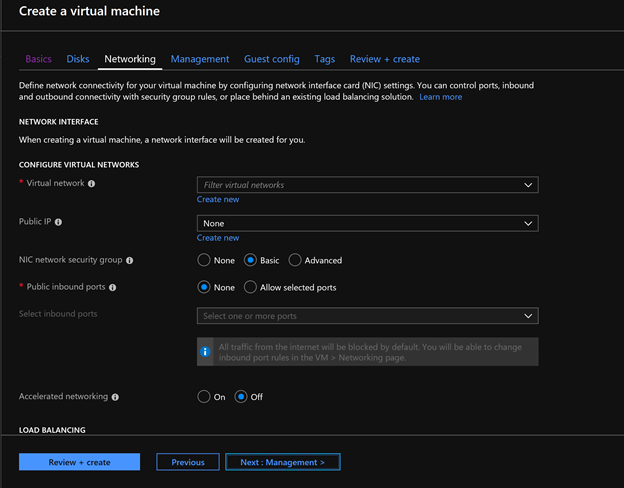Show info tooltip for Public inbound ports
The width and height of the screenshot is (624, 488).
(113, 287)
